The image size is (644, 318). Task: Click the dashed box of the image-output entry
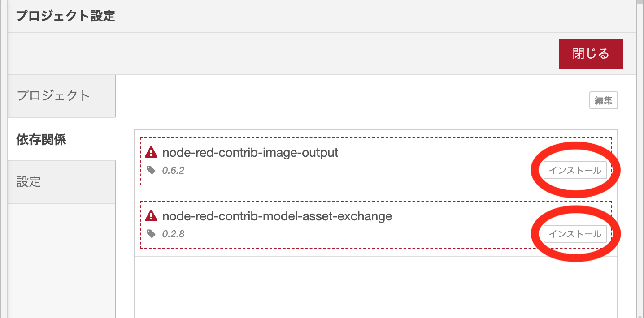(x=376, y=161)
